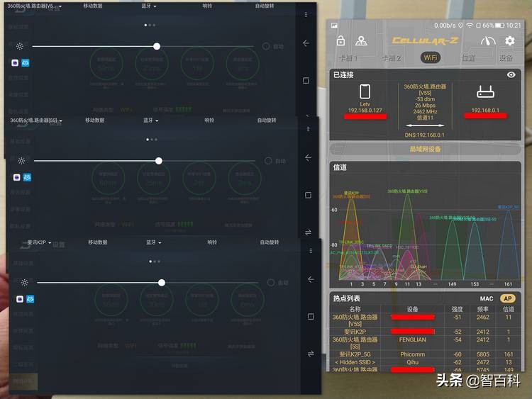The height and width of the screenshot is (399, 532).
Task: Toggle 响铃 in middle [5S] panel
Action: [x=209, y=120]
